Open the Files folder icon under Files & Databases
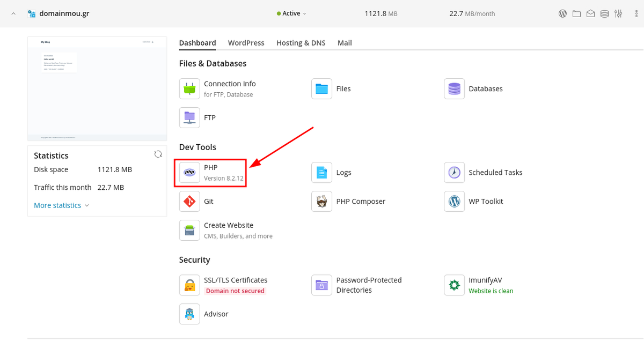The width and height of the screenshot is (644, 341). 322,88
